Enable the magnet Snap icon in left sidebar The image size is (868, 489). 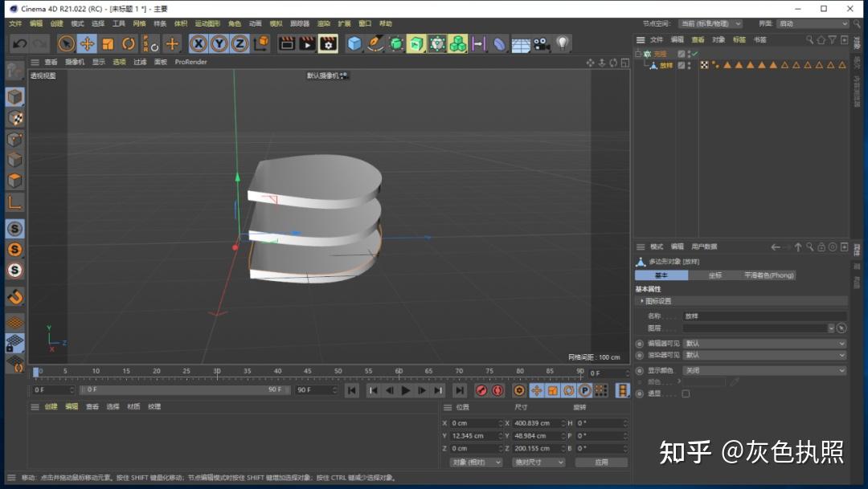[x=14, y=297]
